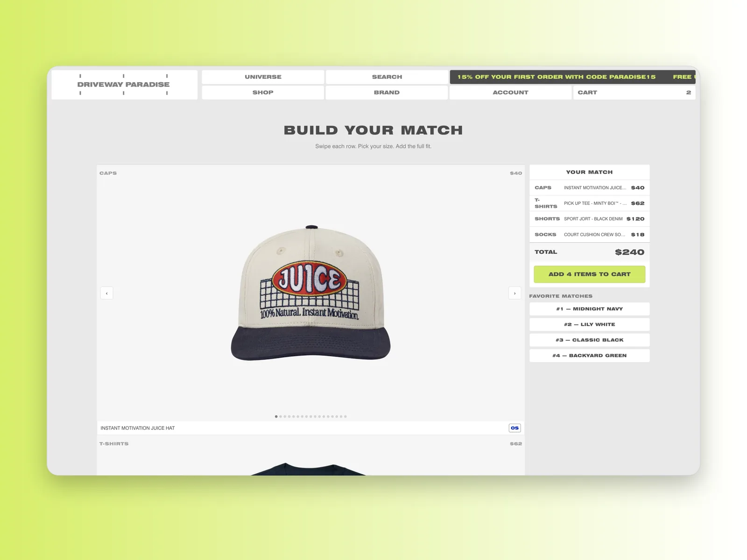The height and width of the screenshot is (560, 747).
Task: Click the $240 total amount
Action: pos(629,252)
